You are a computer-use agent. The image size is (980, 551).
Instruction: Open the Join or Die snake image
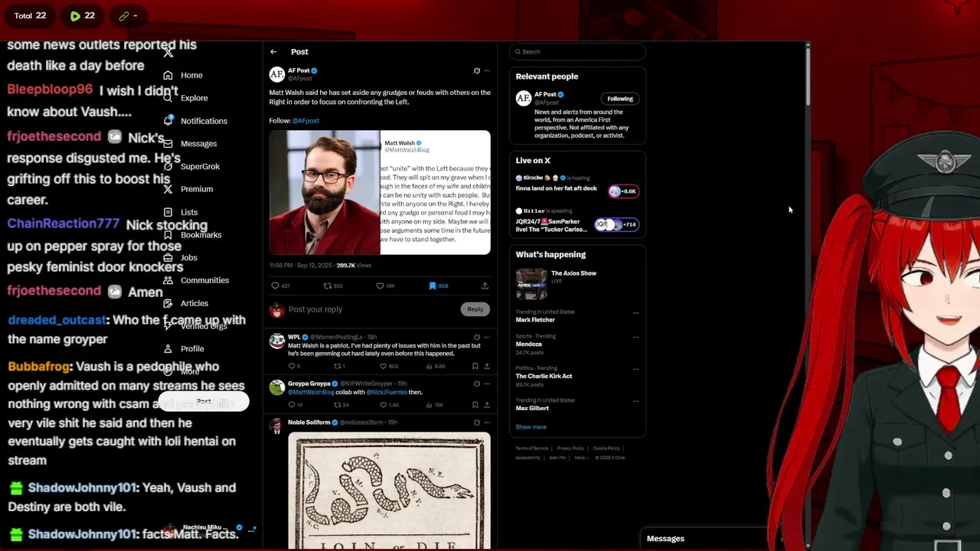(x=389, y=491)
